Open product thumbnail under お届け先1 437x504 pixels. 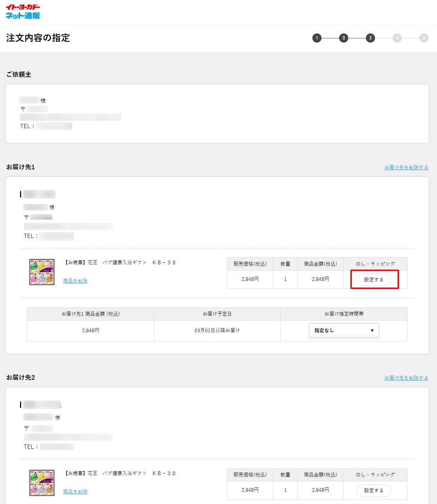(42, 272)
